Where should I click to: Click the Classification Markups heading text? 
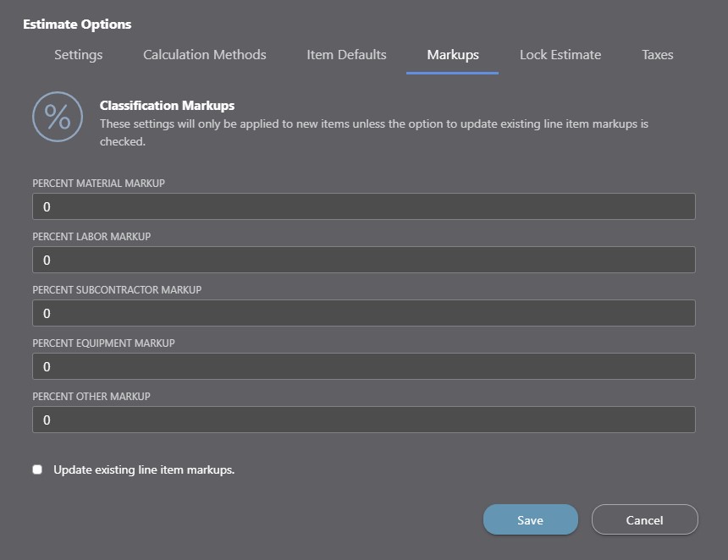[x=167, y=106]
